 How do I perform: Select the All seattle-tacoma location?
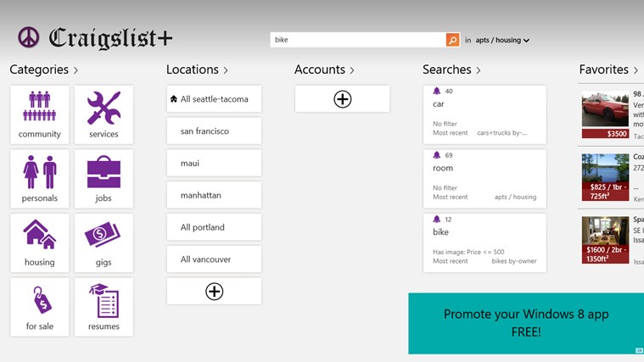tap(214, 99)
